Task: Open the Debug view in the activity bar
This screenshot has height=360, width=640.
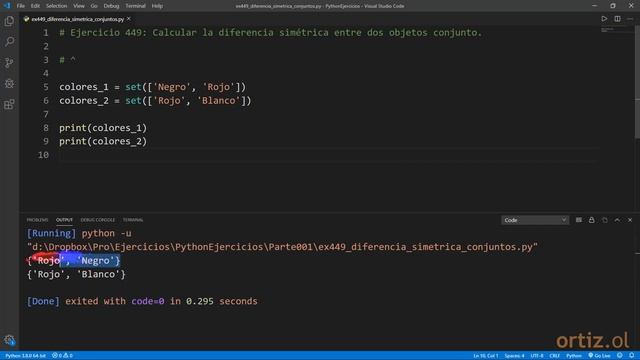Action: 9,83
